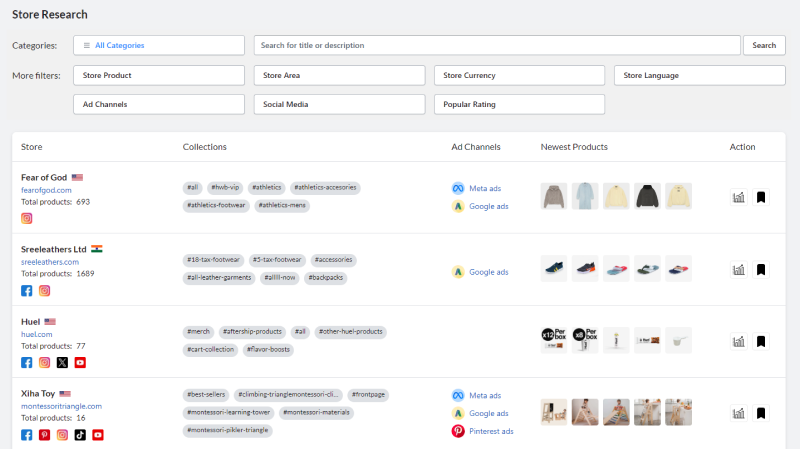This screenshot has width=800, height=449.
Task: Click Google ads icon for Sreeleathers Ltd
Action: 458,272
